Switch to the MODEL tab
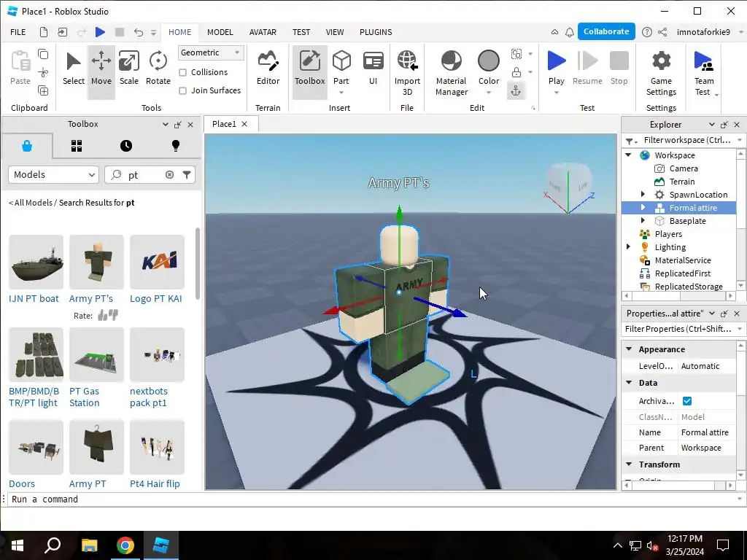The image size is (747, 560). pyautogui.click(x=220, y=32)
